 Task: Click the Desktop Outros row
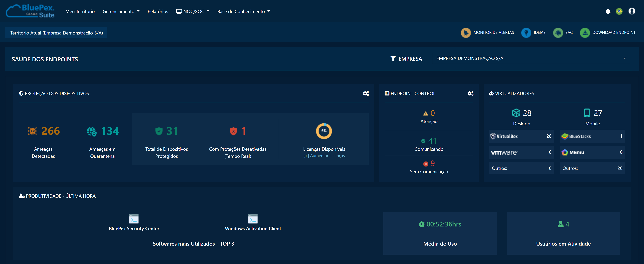coord(522,168)
